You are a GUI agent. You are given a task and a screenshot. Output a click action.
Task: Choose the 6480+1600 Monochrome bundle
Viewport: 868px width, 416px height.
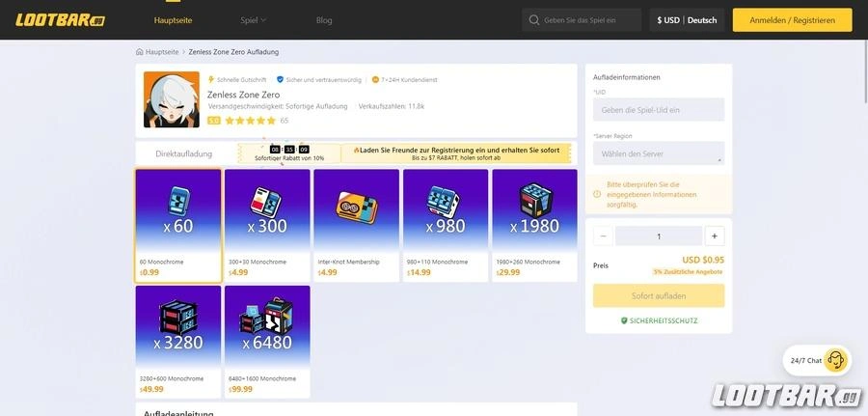(267, 342)
